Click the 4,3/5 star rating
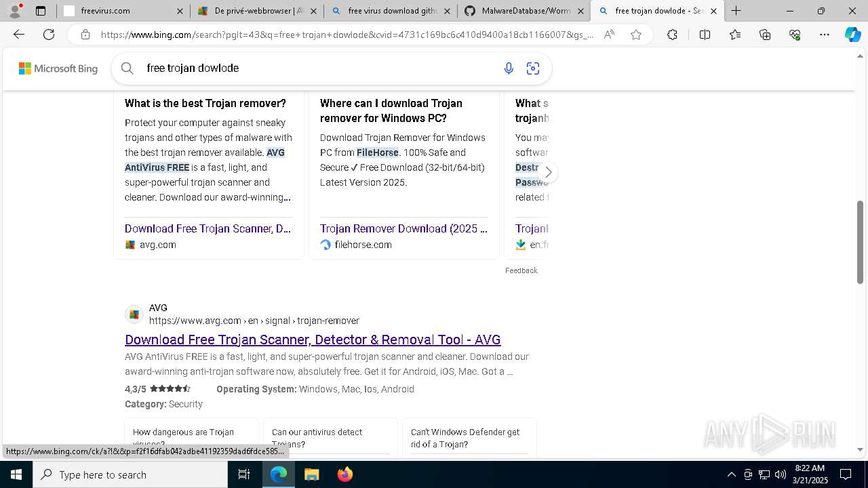This screenshot has height=488, width=868. (157, 389)
